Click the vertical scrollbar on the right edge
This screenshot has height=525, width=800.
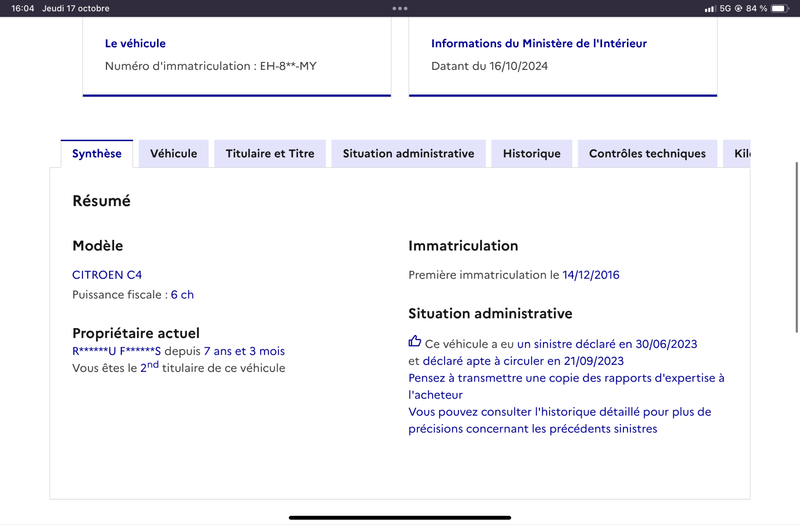(796, 247)
